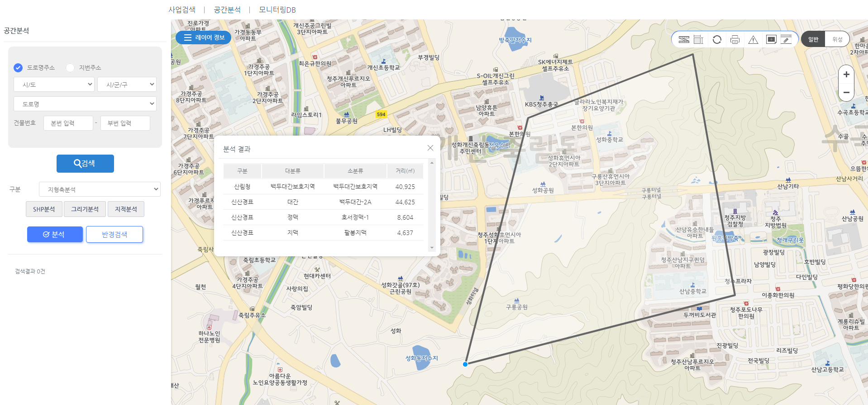
Task: Select the ruler distance measurement tool
Action: click(684, 40)
